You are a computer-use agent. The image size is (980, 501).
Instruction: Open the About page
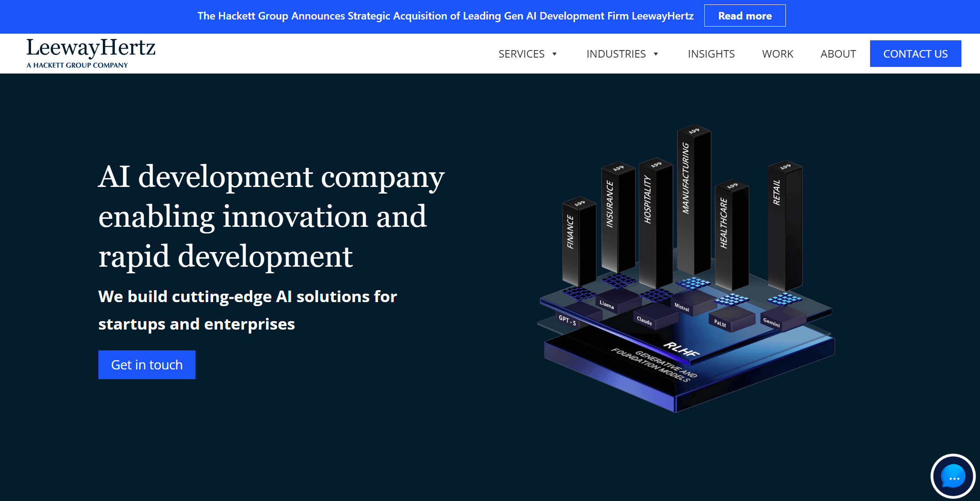838,54
